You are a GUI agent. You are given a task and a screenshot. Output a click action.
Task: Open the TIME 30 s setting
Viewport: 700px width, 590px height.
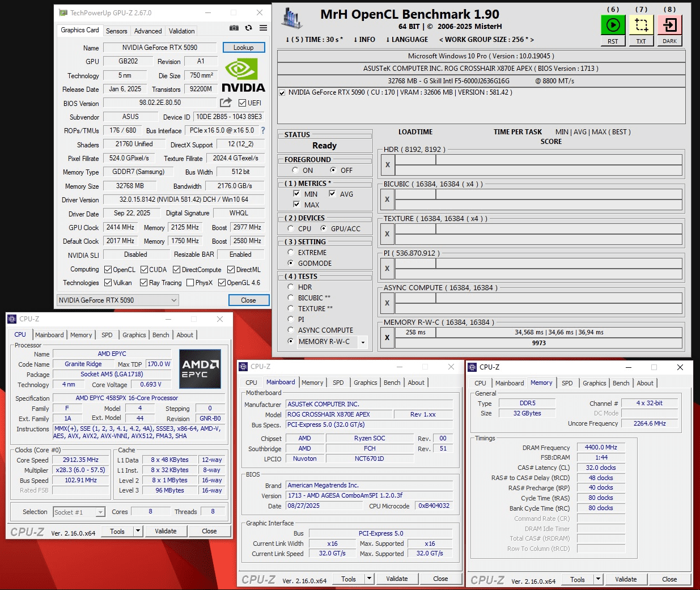pos(315,40)
